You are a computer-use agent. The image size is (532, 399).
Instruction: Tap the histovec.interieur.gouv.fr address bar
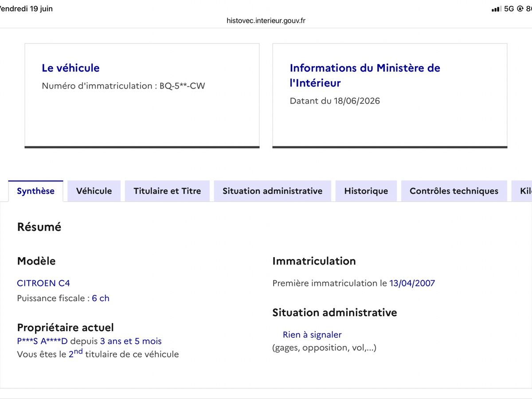pos(266,21)
